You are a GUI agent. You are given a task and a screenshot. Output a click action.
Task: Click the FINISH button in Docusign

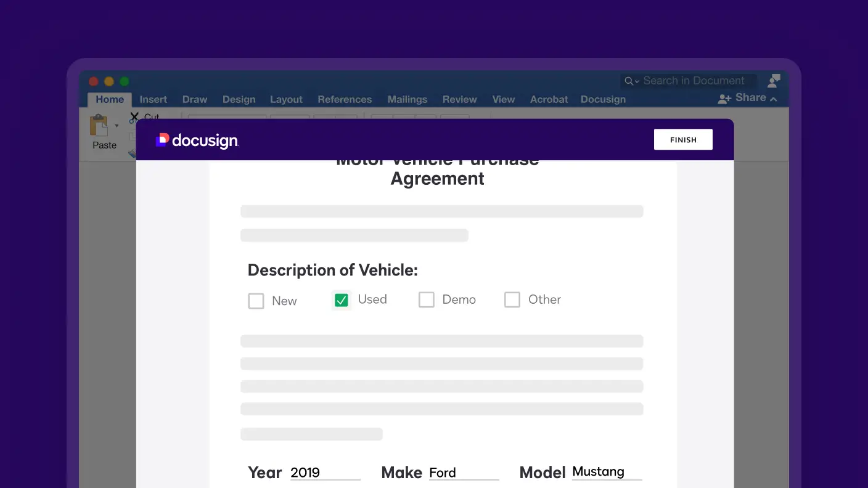(683, 139)
